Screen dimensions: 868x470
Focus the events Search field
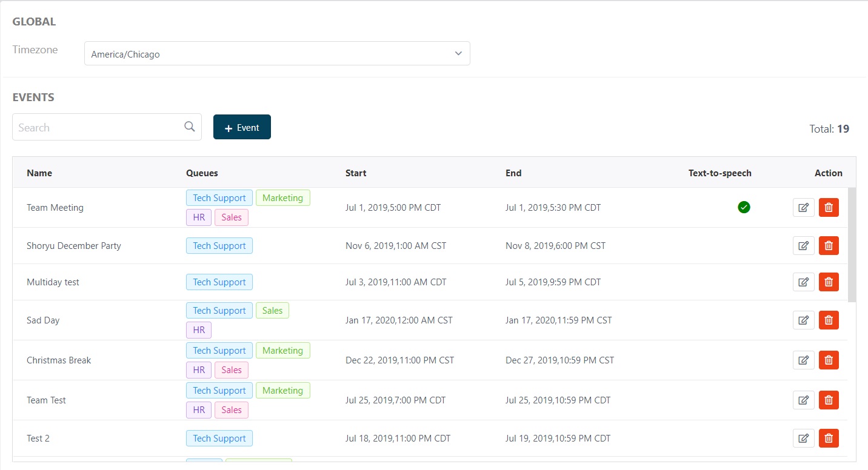[107, 127]
